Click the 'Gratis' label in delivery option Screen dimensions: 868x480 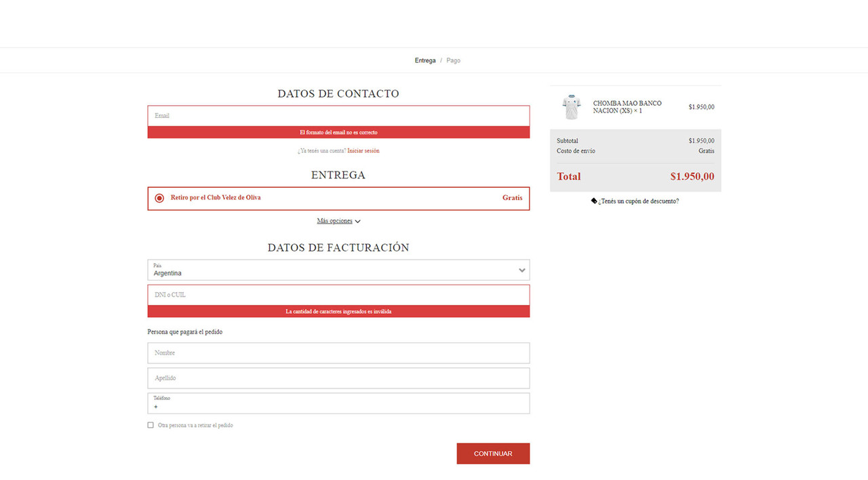[x=513, y=197]
